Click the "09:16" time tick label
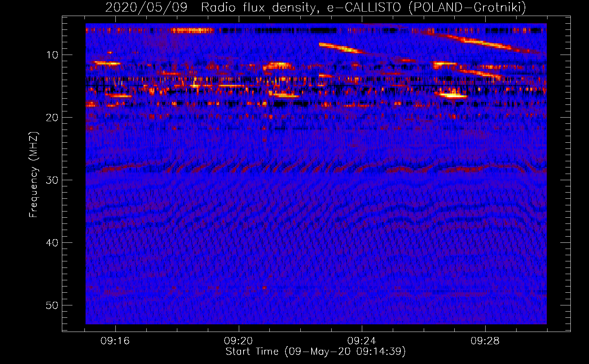 point(115,341)
